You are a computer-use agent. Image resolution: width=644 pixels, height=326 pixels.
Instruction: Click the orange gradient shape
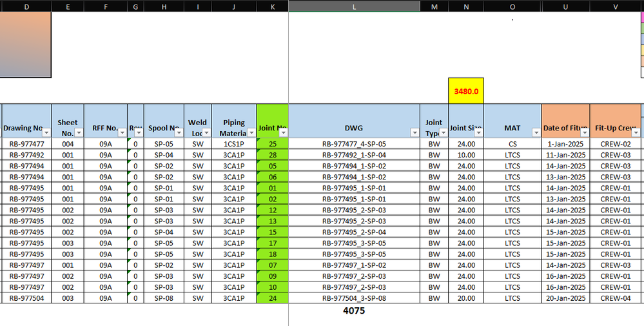[25, 45]
